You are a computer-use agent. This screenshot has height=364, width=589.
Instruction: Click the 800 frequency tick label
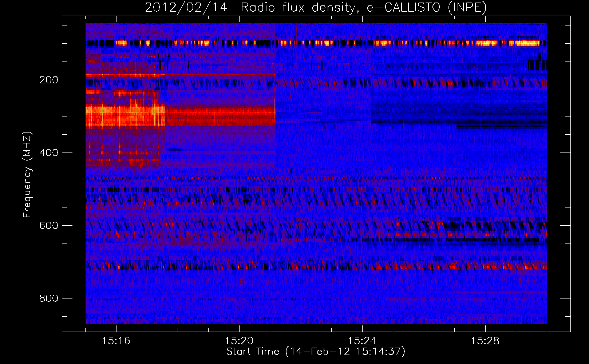pos(49,298)
